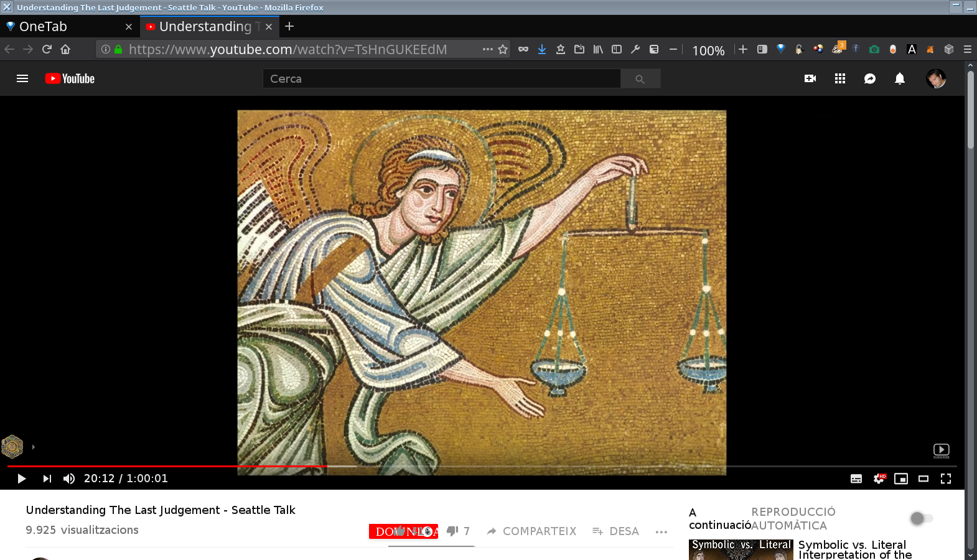
Task: Open the YouTube guide hamburger menu
Action: pyautogui.click(x=22, y=78)
